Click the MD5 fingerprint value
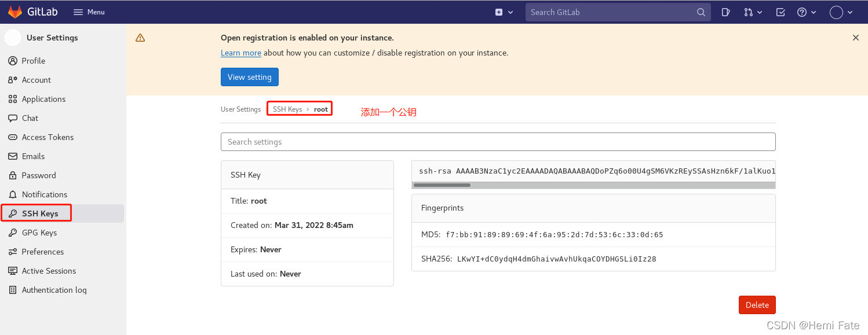The image size is (868, 335). click(x=554, y=235)
